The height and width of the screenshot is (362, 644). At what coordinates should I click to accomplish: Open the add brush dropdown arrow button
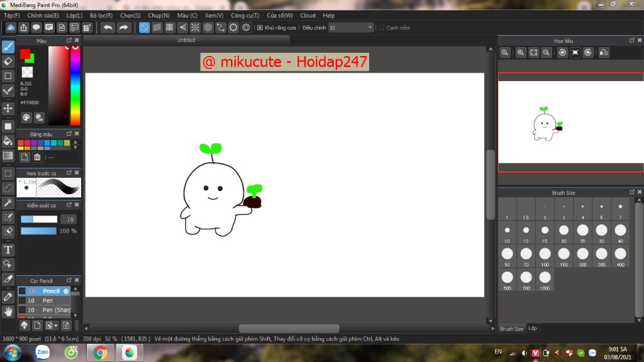[x=52, y=326]
